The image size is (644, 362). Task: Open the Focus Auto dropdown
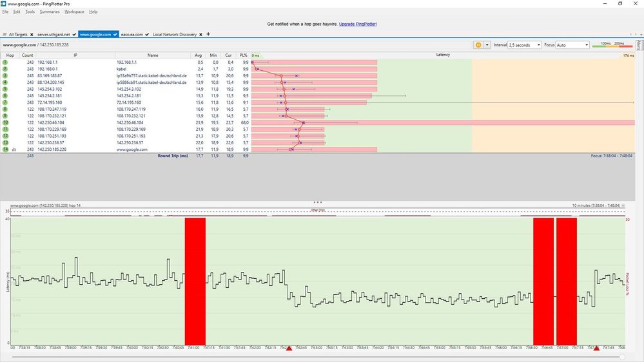572,44
